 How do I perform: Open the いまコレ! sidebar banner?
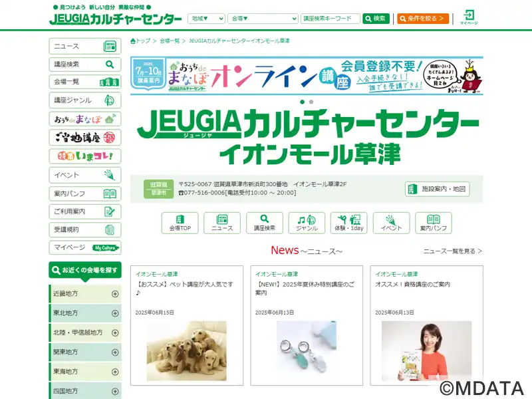pyautogui.click(x=85, y=156)
